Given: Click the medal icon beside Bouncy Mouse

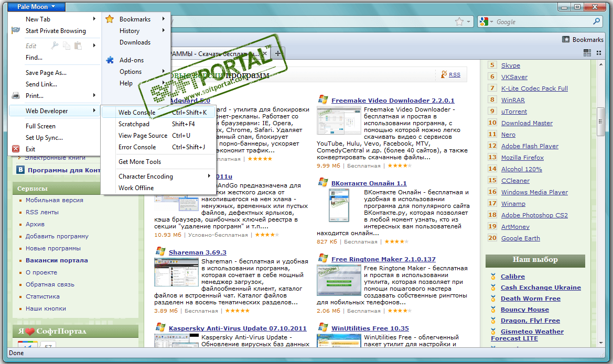Looking at the screenshot, I should (493, 310).
